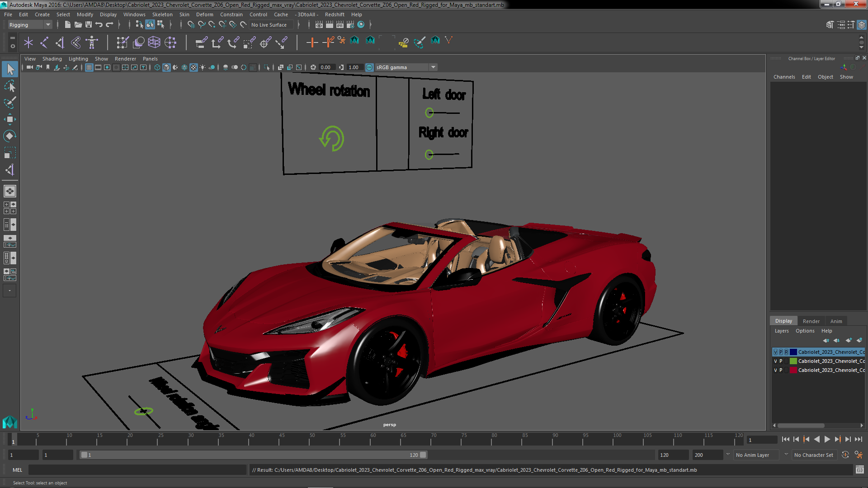
Task: Start IPR render with the IPR icon
Action: pos(340,24)
